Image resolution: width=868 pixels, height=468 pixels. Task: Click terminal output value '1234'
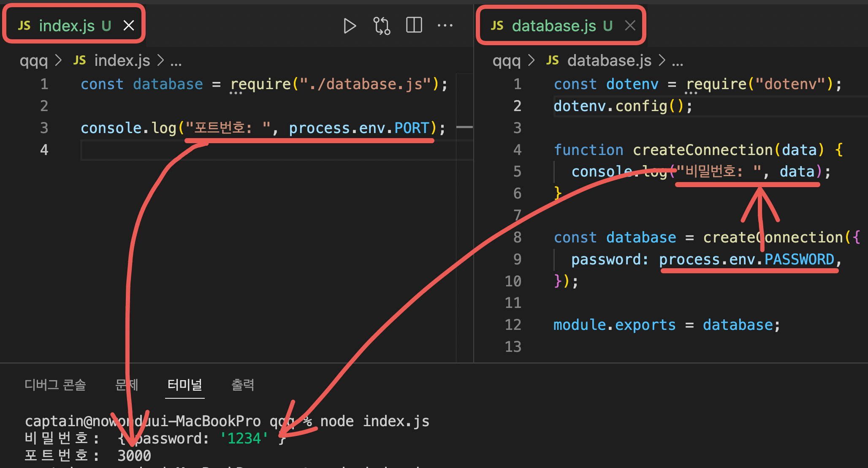click(x=244, y=438)
